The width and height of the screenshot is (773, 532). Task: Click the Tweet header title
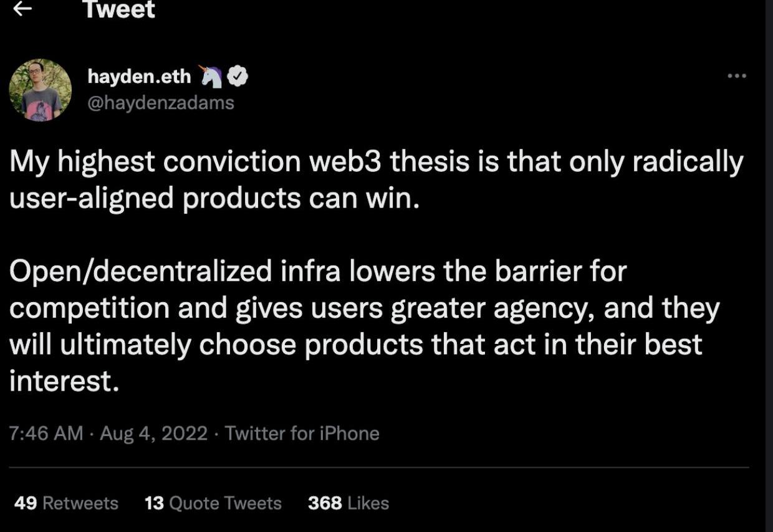coord(118,9)
